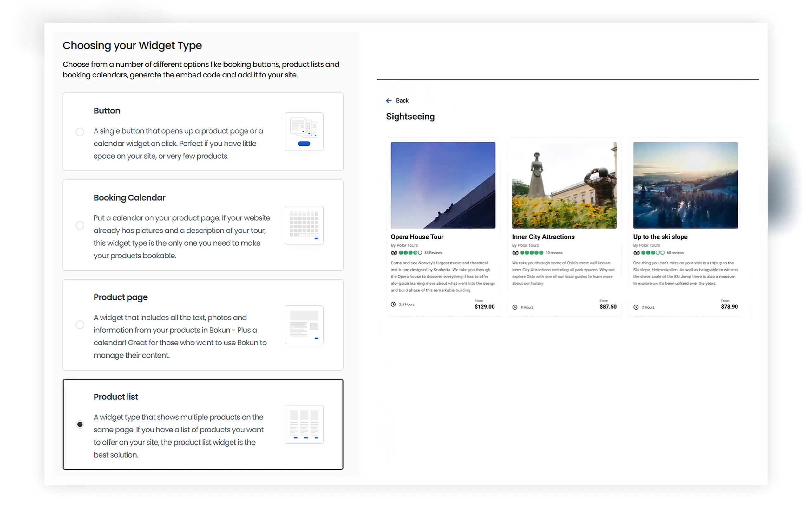Viewport: 812px width, 508px height.
Task: Click the 60 reviews text
Action: click(675, 253)
